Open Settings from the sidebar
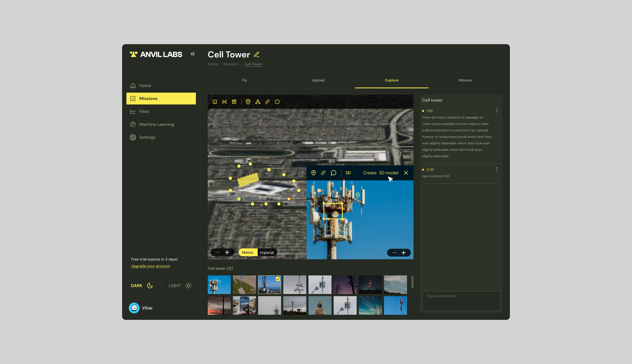632x364 pixels. (x=161, y=137)
